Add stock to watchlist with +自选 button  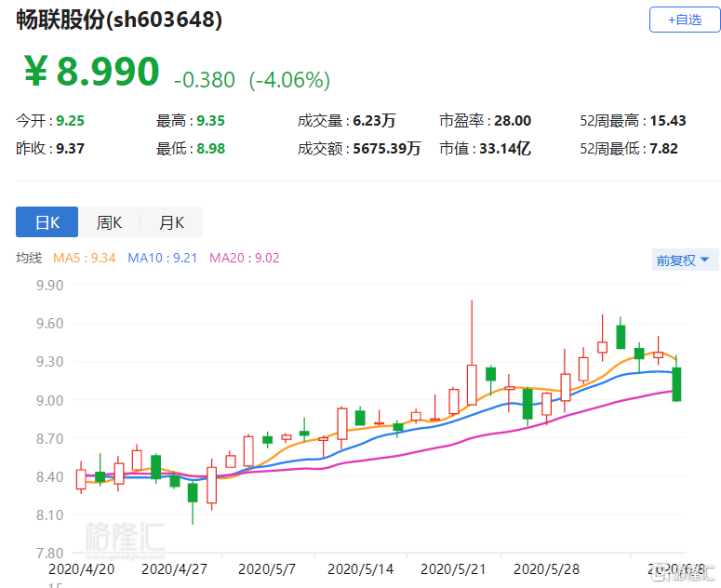[685, 20]
